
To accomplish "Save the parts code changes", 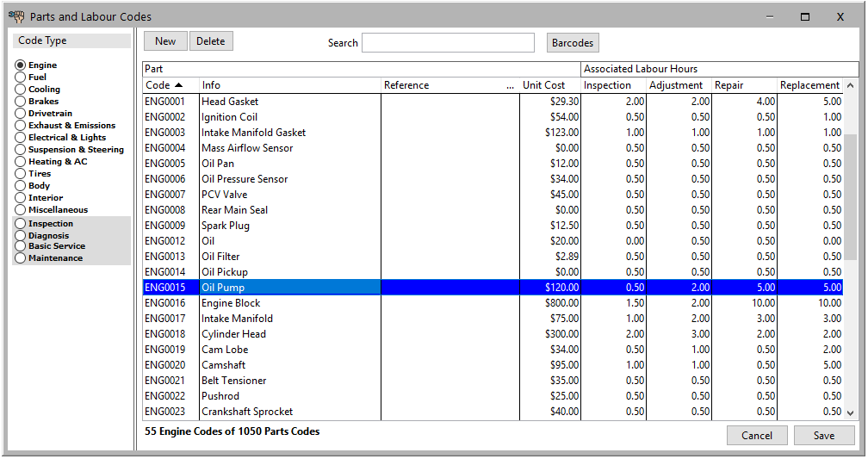I will click(x=823, y=435).
